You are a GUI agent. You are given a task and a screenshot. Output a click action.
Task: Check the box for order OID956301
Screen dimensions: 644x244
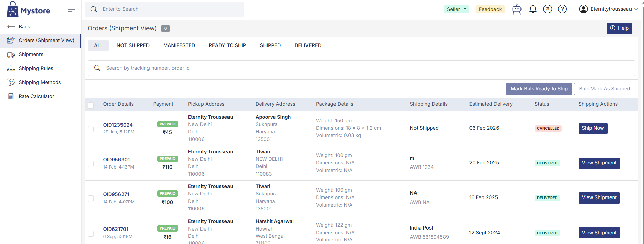coord(91,164)
